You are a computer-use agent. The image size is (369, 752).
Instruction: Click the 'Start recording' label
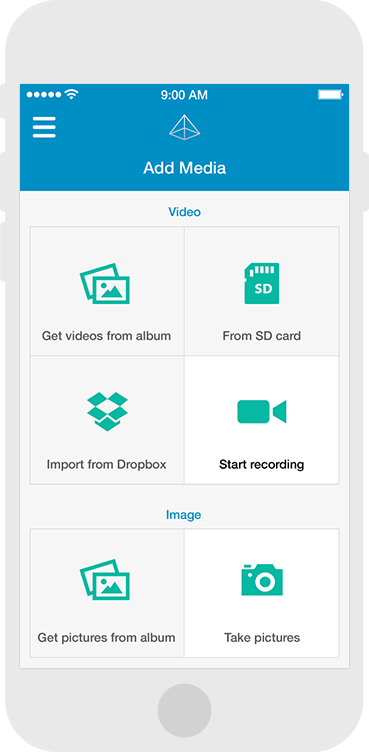[262, 465]
